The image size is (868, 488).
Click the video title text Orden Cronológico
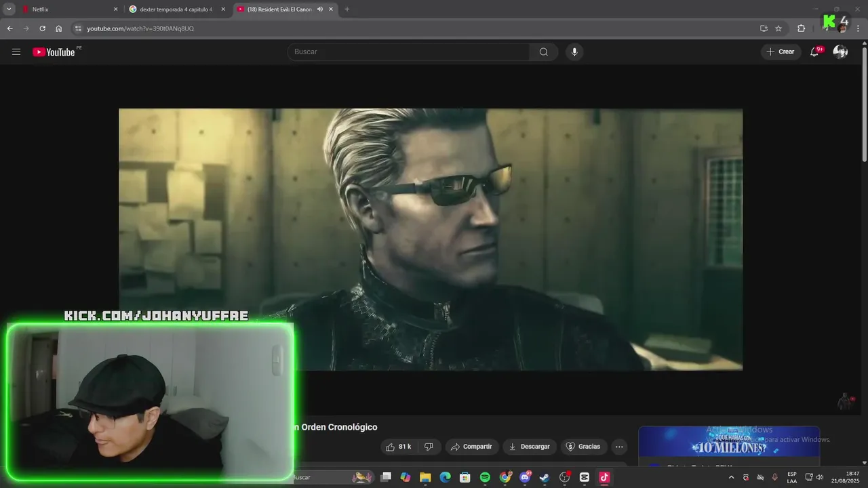tap(340, 427)
